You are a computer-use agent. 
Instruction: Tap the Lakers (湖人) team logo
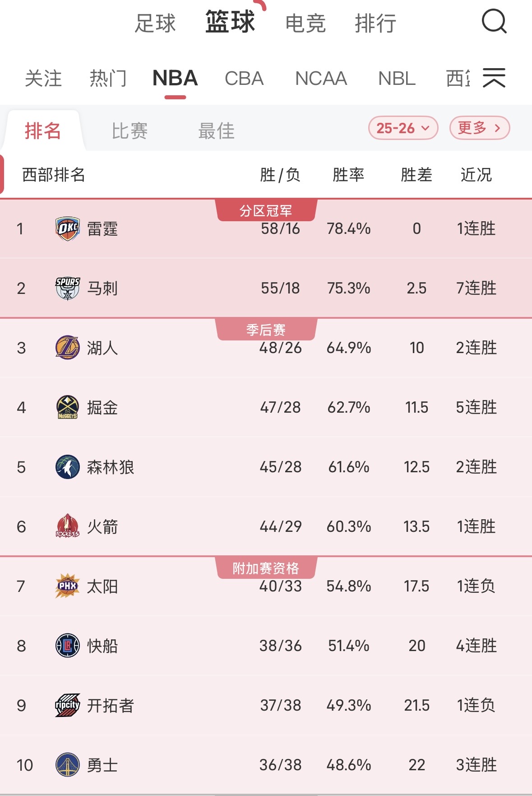pyautogui.click(x=68, y=348)
